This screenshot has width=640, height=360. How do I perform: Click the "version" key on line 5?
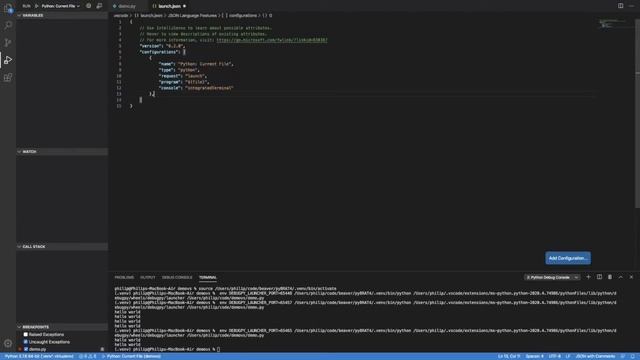[151, 46]
